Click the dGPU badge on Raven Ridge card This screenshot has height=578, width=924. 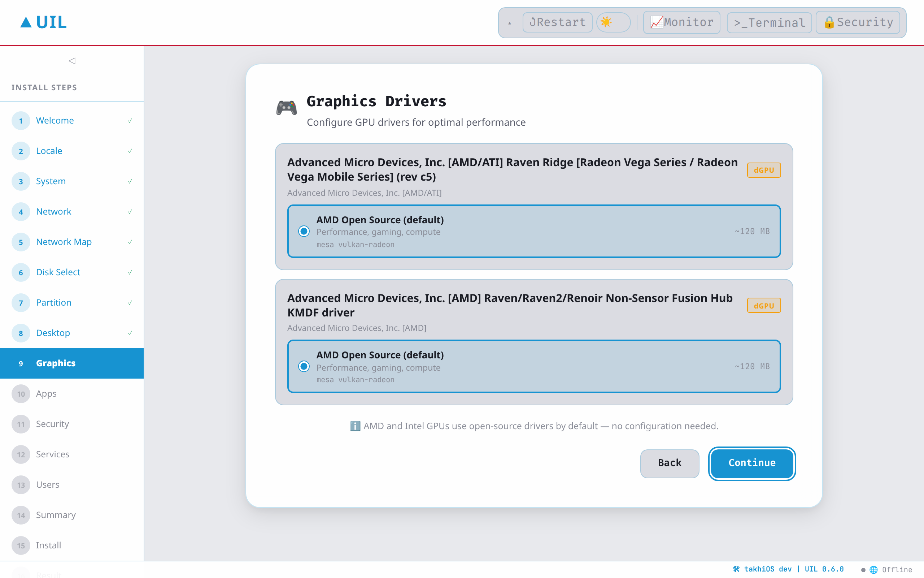click(x=764, y=170)
